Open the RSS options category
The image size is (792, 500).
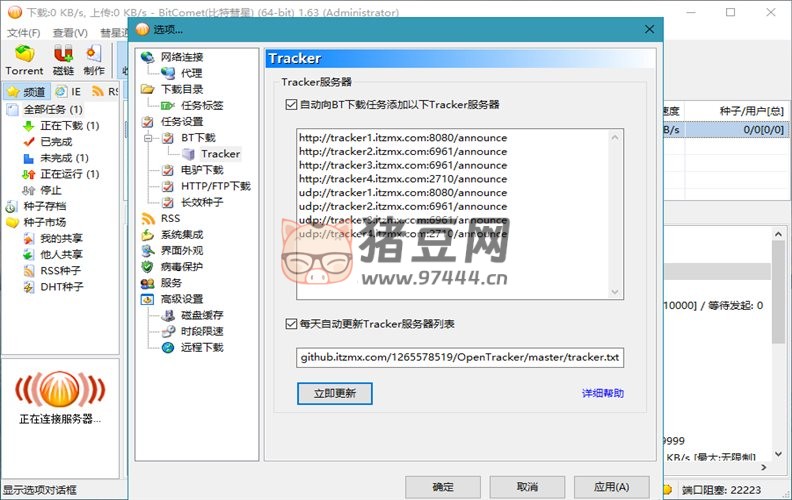pyautogui.click(x=170, y=218)
